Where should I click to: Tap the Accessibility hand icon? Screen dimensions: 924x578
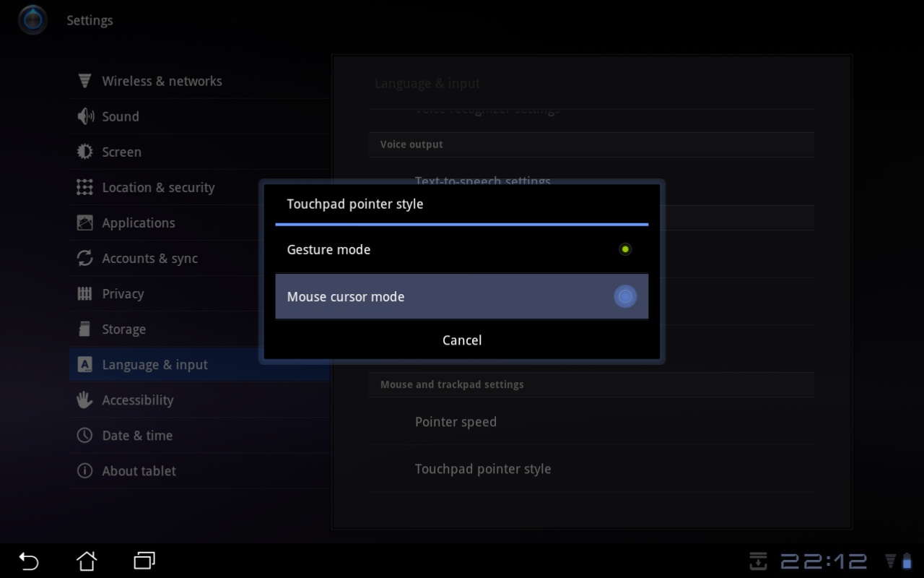click(x=84, y=400)
